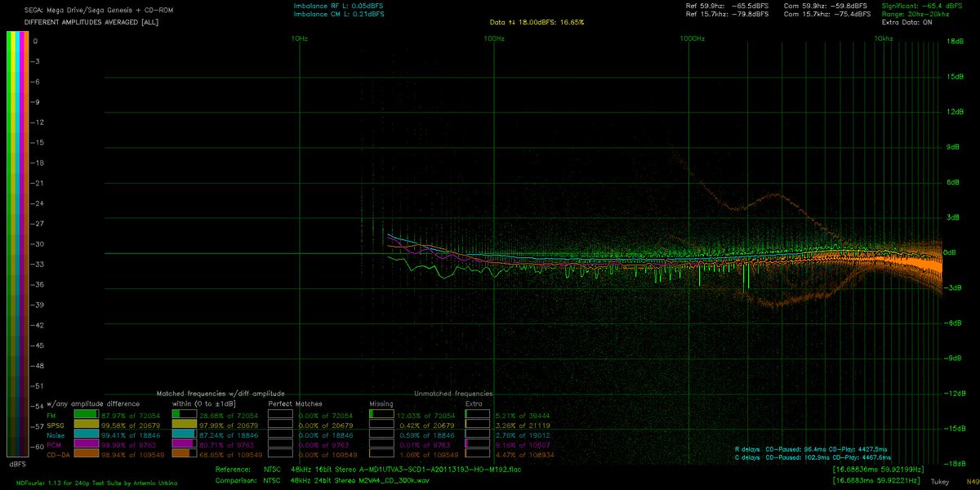
Task: Click the 'Data ⇅ 18.00dBFS: 16.65%' label
Action: [x=537, y=22]
